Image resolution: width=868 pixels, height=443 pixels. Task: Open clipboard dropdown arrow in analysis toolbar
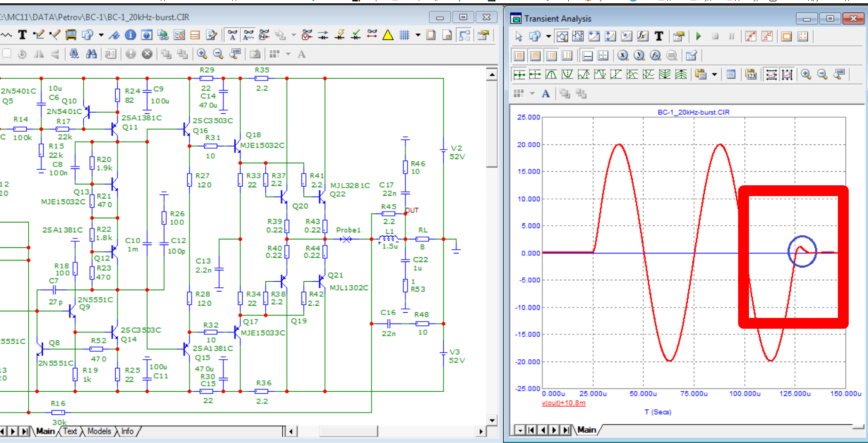715,74
